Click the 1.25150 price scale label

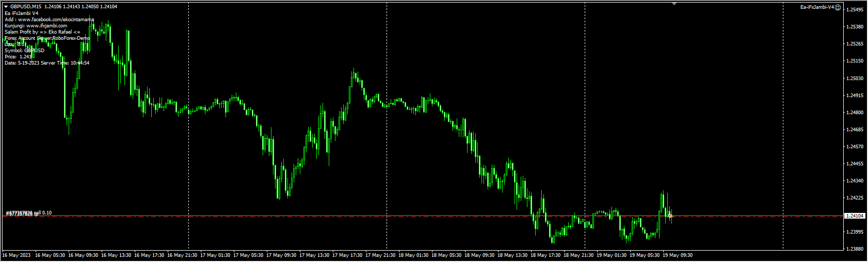click(856, 61)
